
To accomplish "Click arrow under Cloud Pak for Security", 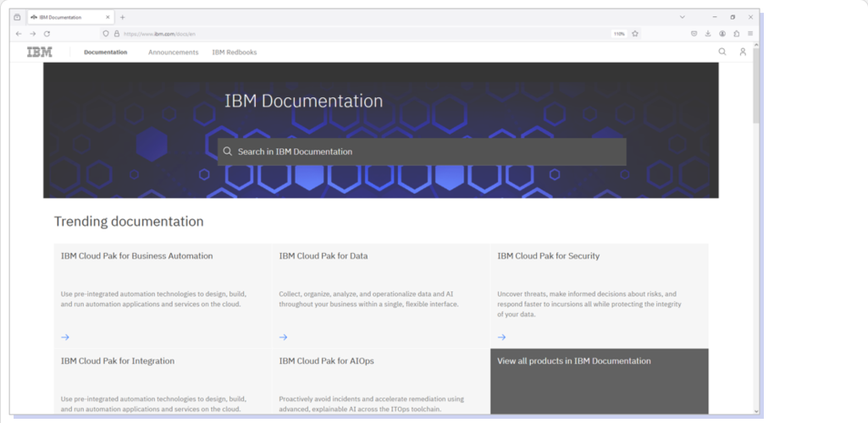I will coord(501,337).
